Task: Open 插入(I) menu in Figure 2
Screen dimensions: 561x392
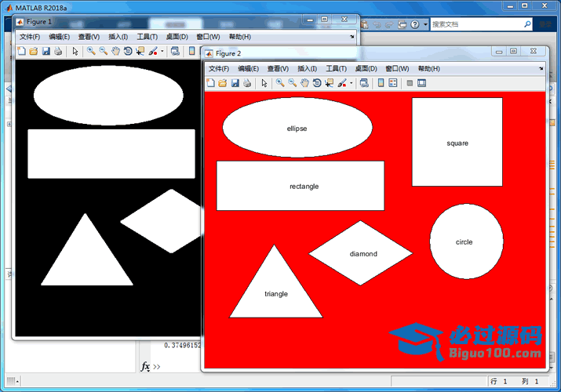Action: [x=307, y=69]
